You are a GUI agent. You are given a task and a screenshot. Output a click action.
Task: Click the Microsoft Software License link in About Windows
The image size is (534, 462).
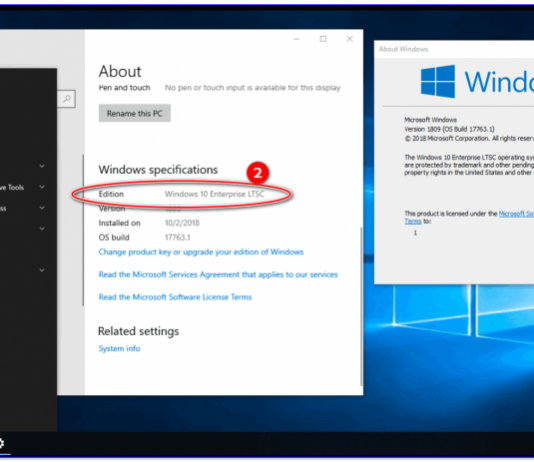(x=516, y=213)
